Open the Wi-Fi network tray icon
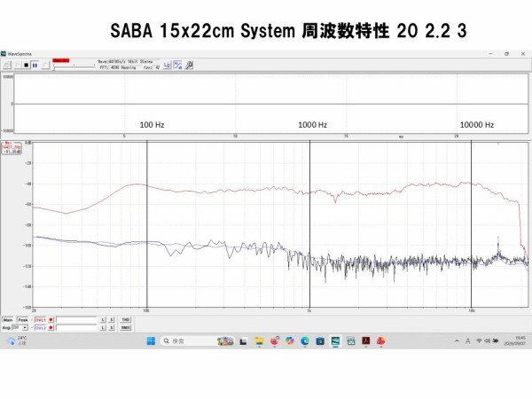Viewport: 532px width, 399px height. point(479,340)
